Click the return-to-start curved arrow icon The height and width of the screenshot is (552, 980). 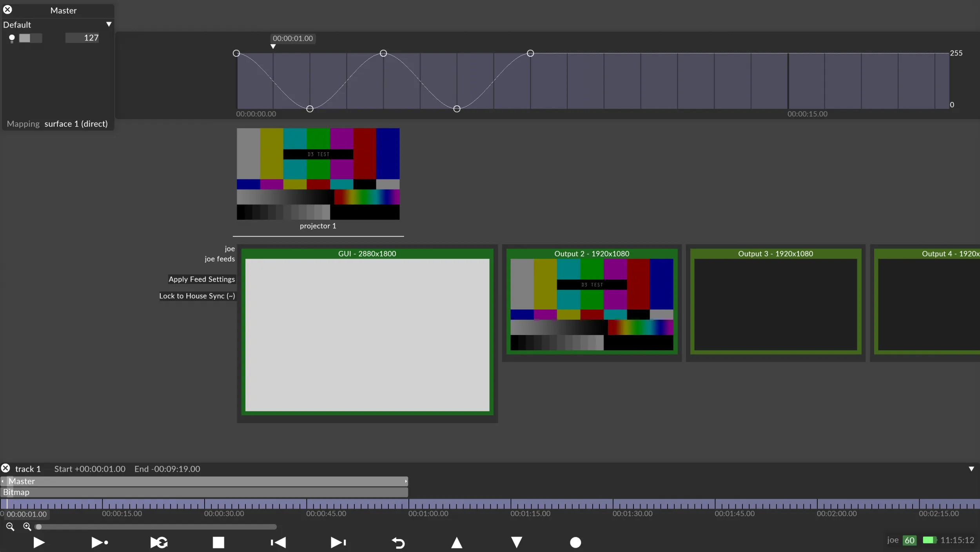tap(398, 543)
